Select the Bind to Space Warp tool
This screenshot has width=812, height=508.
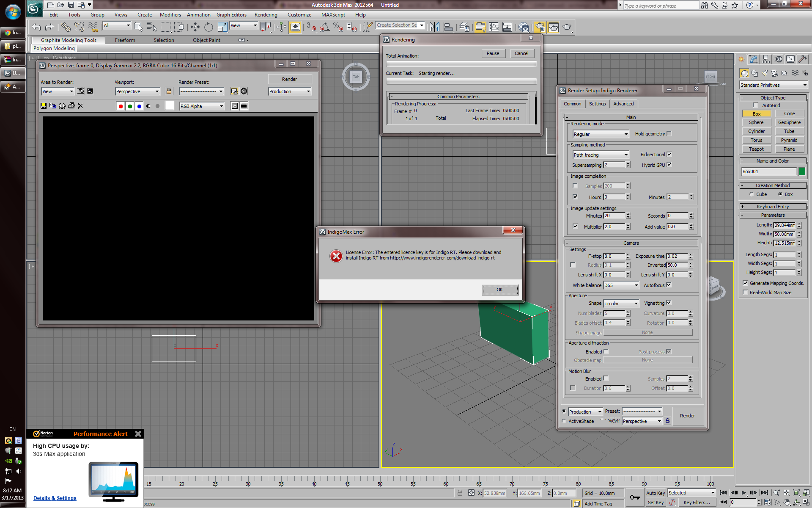click(x=93, y=27)
